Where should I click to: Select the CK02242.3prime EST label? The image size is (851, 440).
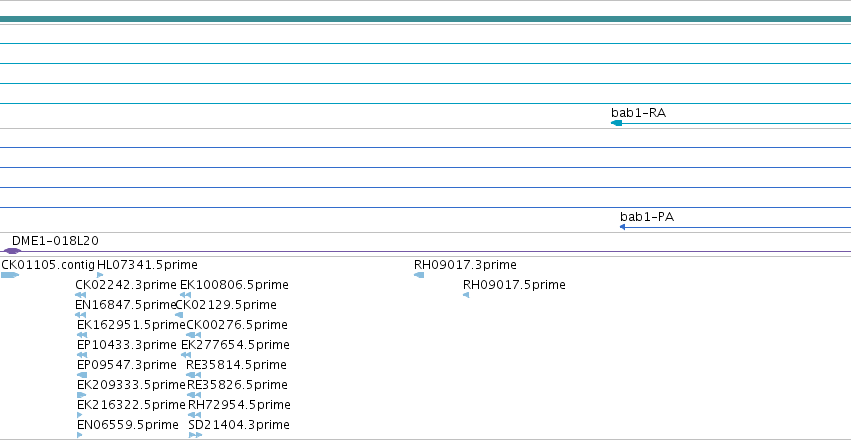126,285
